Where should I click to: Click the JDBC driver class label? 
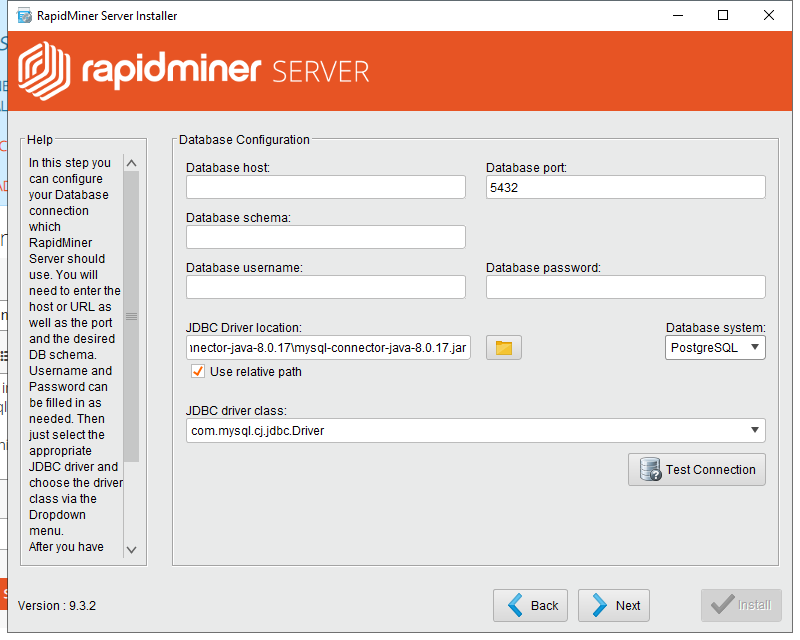coord(236,410)
